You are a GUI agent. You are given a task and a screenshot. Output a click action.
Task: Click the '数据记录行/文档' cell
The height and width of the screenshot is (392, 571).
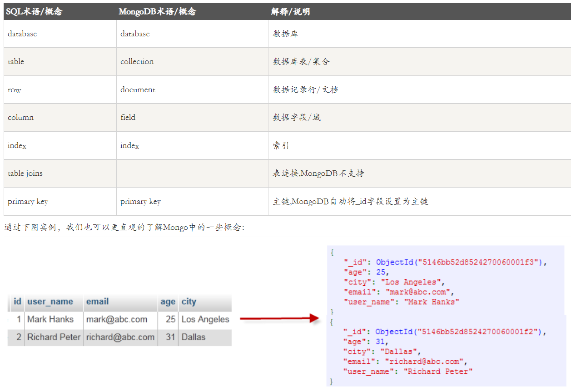click(420, 89)
